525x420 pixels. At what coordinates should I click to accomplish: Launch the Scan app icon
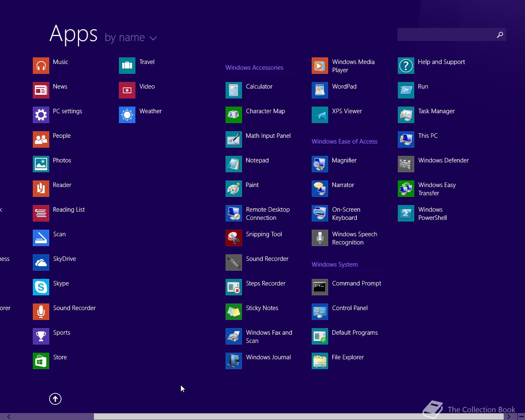(x=41, y=238)
